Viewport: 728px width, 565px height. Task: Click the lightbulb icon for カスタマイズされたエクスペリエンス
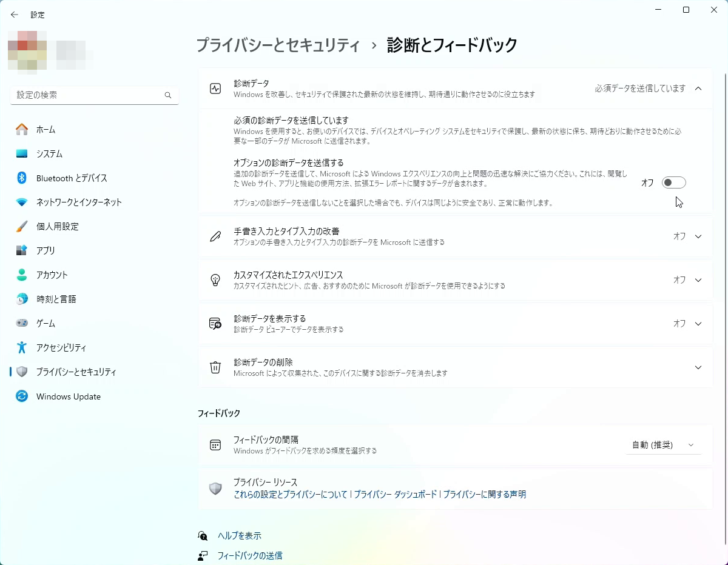[x=215, y=280]
